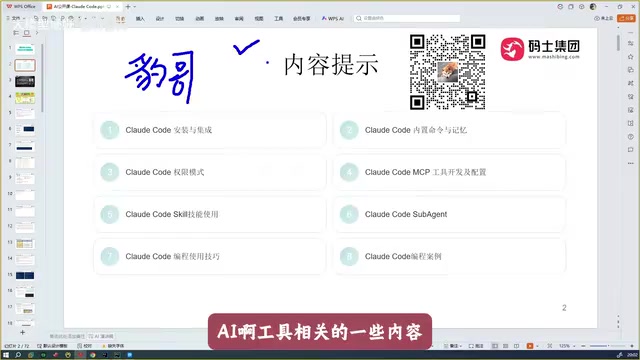Open the three-dots More icon in right sidebar
The image size is (640, 360).
631,163
